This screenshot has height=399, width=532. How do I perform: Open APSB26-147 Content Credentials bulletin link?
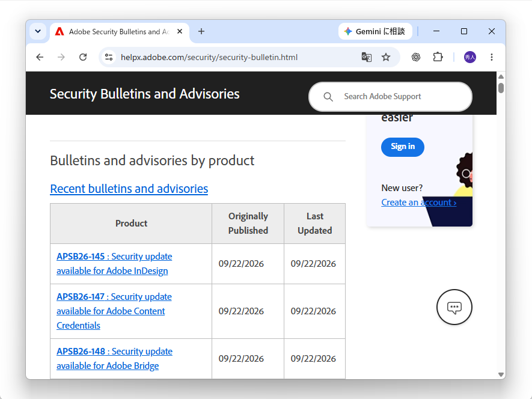[x=114, y=311]
